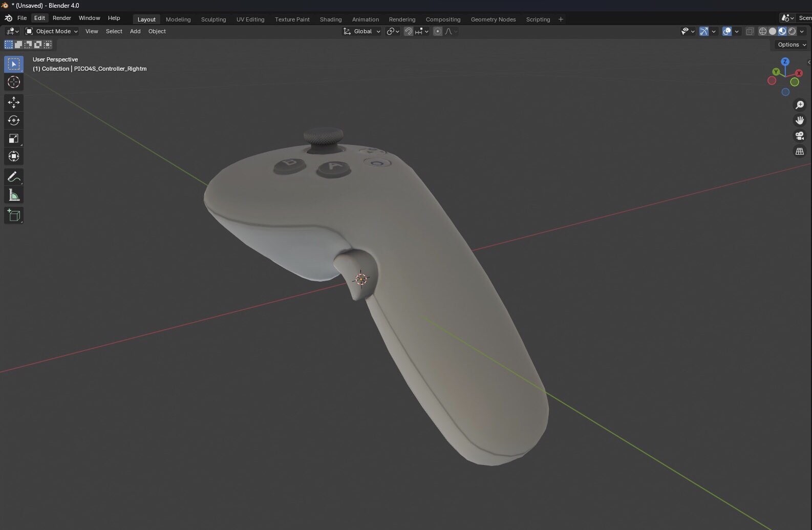Switch to the Shading workspace tab
The height and width of the screenshot is (530, 812).
pos(330,19)
